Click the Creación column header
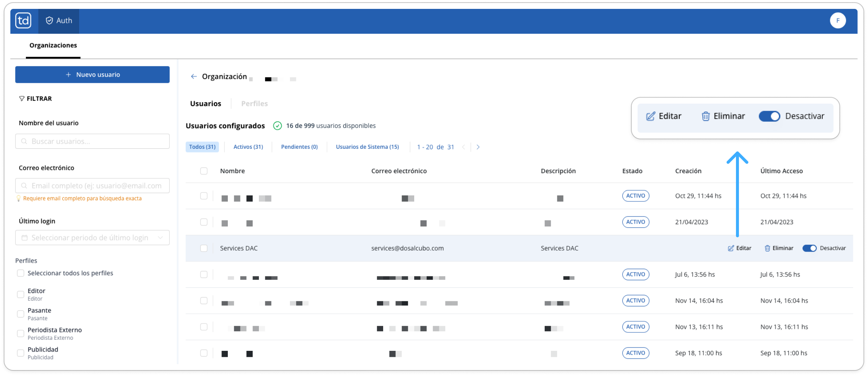 (688, 171)
